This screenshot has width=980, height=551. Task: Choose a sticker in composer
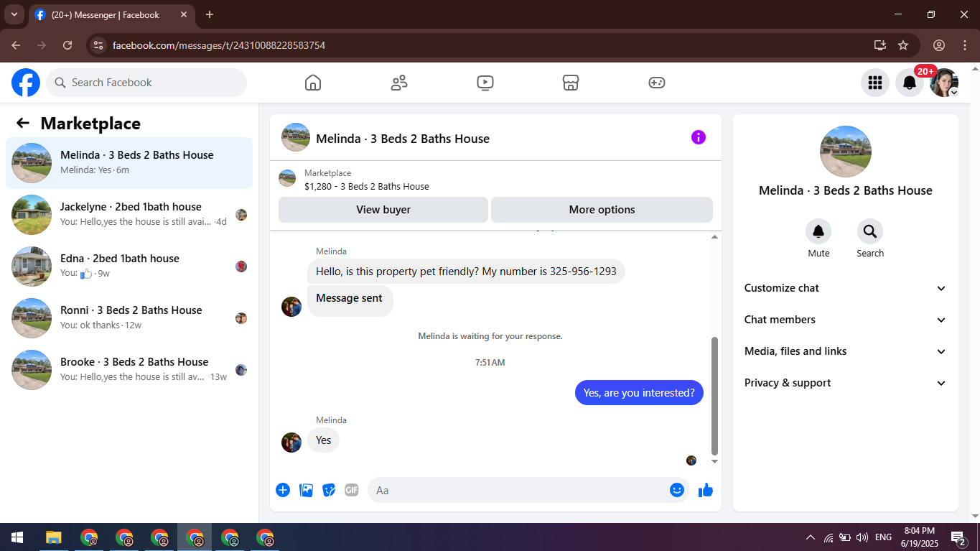329,490
